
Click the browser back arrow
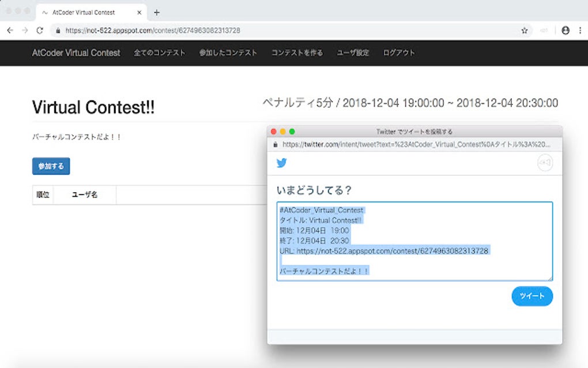tap(9, 30)
